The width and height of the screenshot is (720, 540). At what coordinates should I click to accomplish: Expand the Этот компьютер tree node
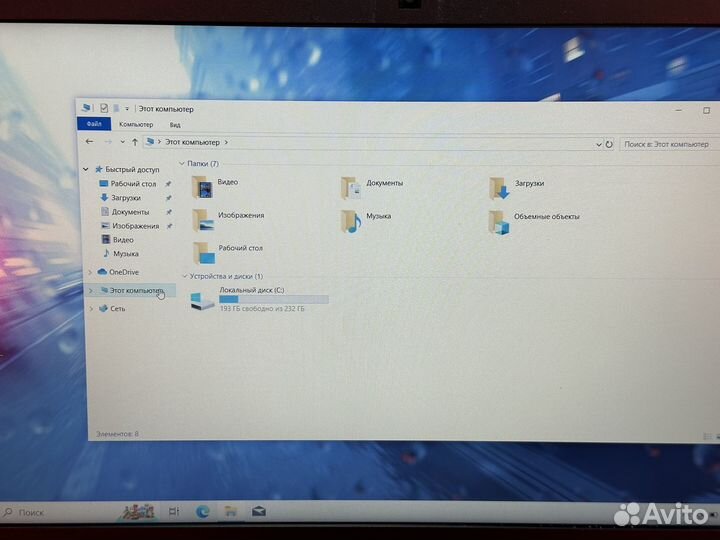point(90,290)
